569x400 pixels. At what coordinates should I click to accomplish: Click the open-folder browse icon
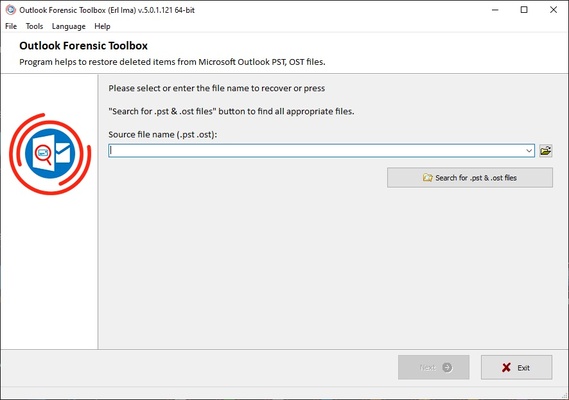point(545,150)
